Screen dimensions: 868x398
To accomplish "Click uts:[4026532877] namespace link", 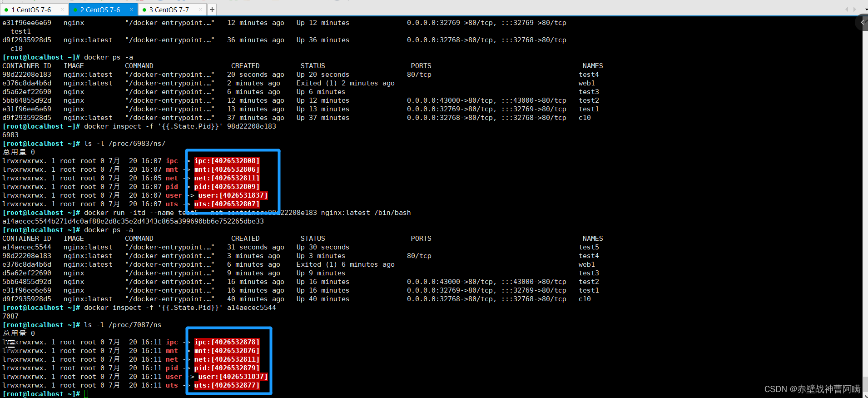I will [227, 385].
